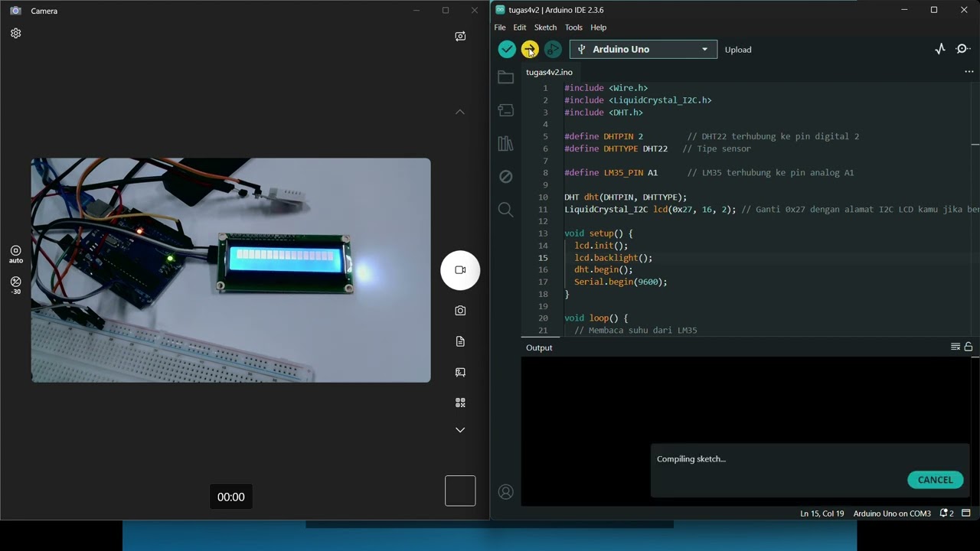The image size is (980, 551).
Task: Switch to photo mode in Camera app
Action: tap(460, 311)
